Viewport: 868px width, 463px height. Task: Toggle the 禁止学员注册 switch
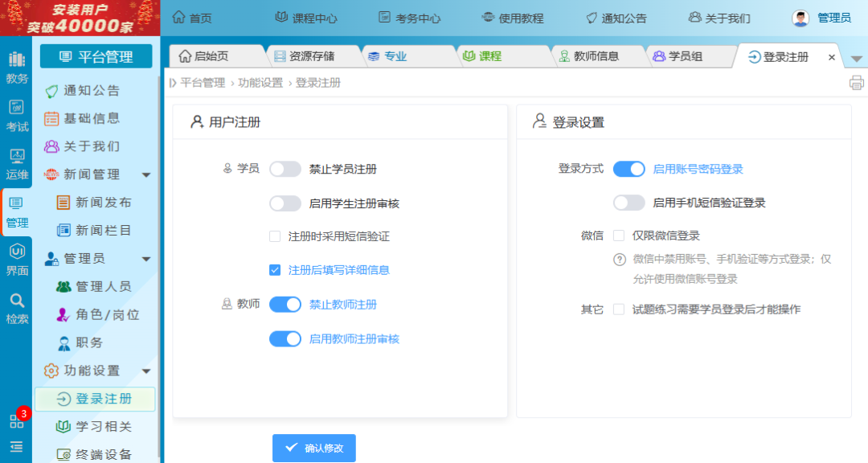[x=285, y=169]
